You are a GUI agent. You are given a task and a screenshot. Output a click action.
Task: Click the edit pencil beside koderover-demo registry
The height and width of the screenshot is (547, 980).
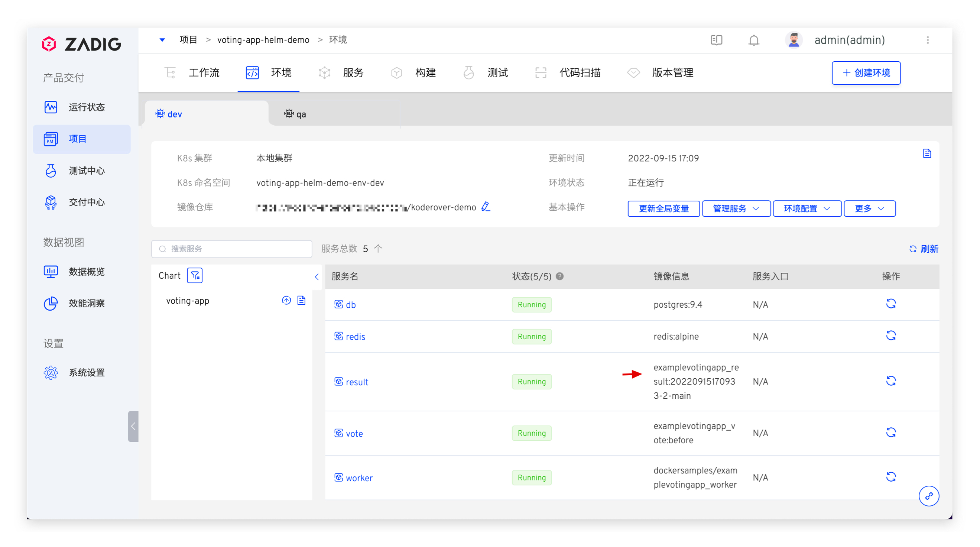(486, 207)
